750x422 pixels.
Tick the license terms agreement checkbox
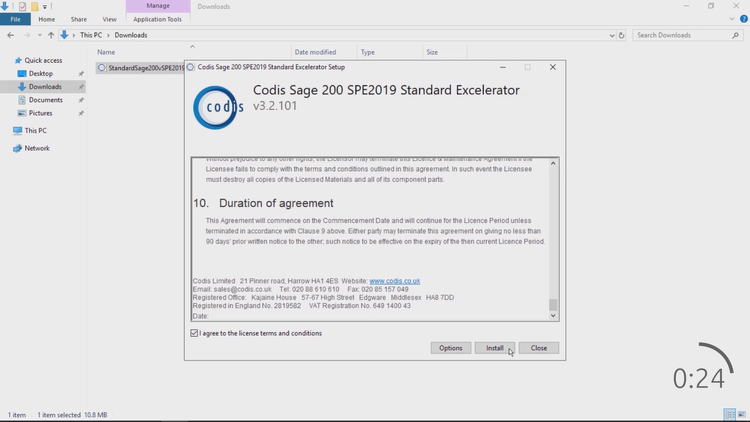click(x=194, y=333)
